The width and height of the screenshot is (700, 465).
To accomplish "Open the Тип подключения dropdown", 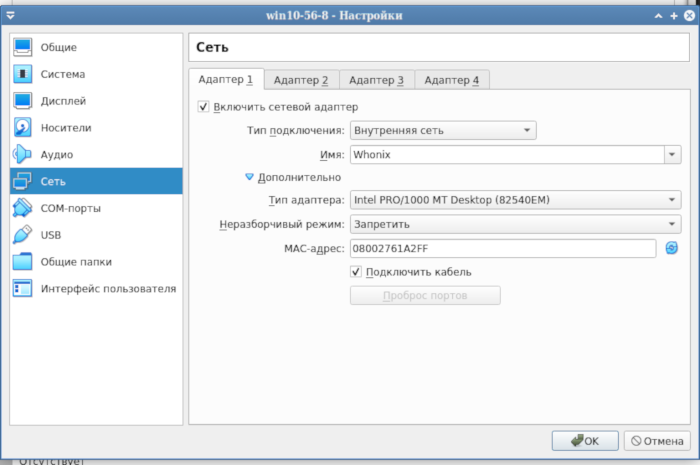I will [442, 130].
